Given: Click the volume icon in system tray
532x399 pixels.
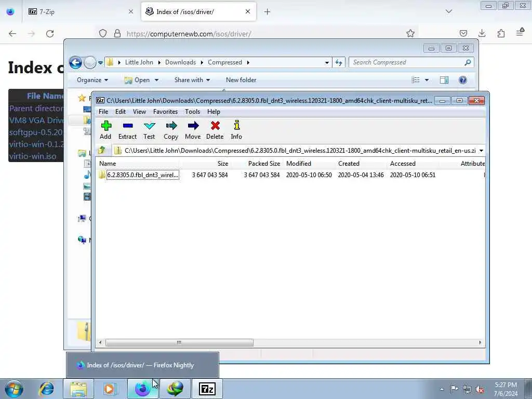Looking at the screenshot, I should coord(480,390).
